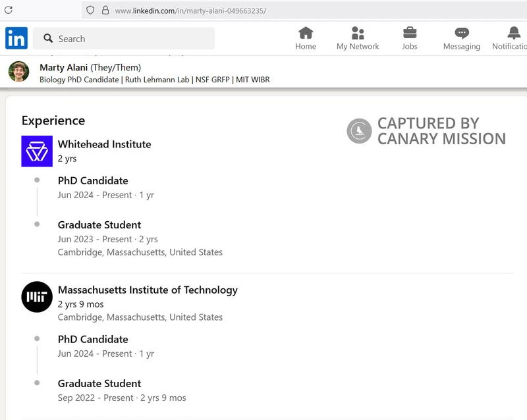Screen dimensions: 527x420
Task: Select the browser address bar URL
Action: point(190,11)
